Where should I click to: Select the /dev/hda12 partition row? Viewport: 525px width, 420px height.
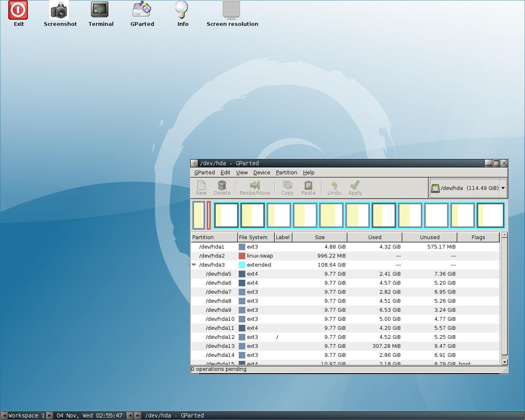click(x=345, y=337)
